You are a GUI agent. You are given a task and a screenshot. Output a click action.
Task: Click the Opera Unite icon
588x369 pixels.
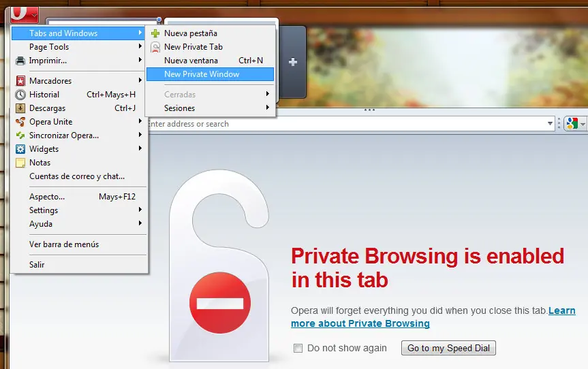(x=20, y=122)
